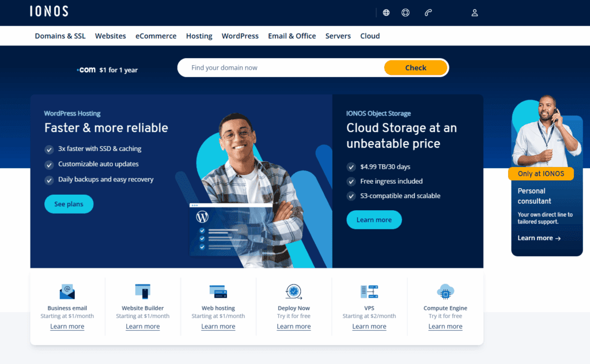Click the WordPress Hosting label

[x=72, y=113]
